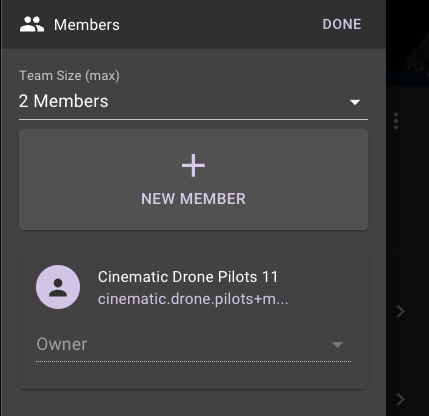The width and height of the screenshot is (429, 416).
Task: Click the Owner role text field
Action: pyautogui.click(x=193, y=345)
